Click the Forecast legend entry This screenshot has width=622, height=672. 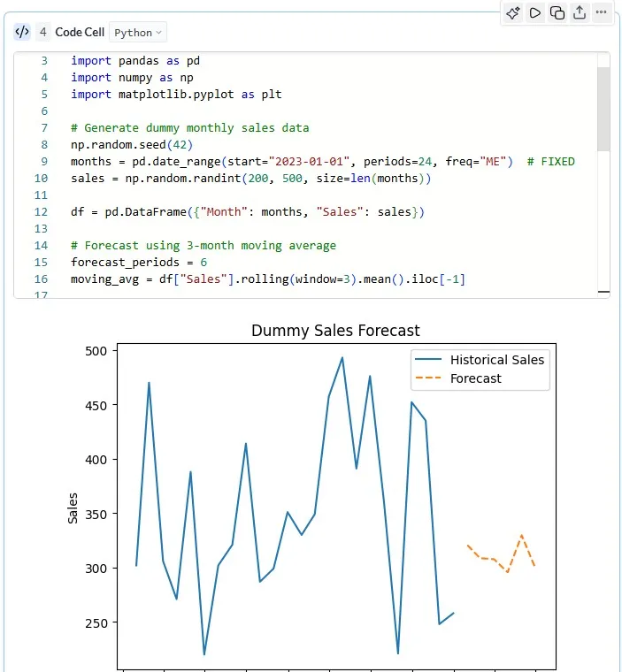click(x=475, y=378)
